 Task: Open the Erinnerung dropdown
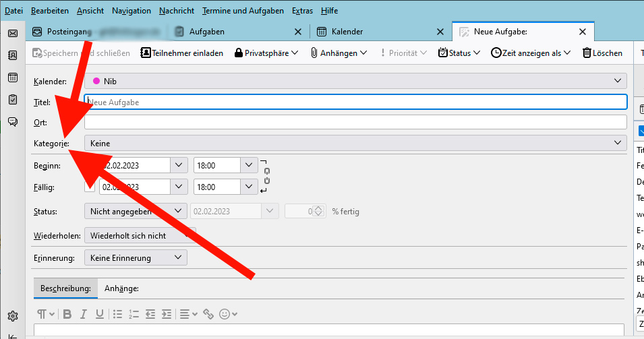[136, 257]
